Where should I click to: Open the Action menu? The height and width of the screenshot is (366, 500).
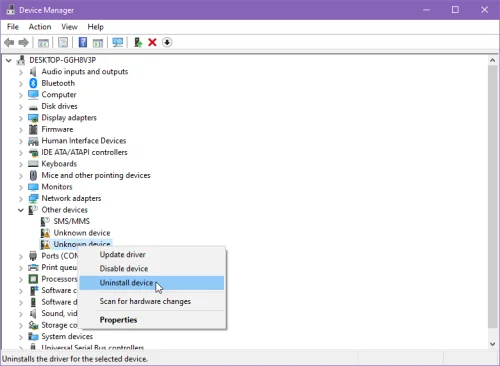(40, 27)
